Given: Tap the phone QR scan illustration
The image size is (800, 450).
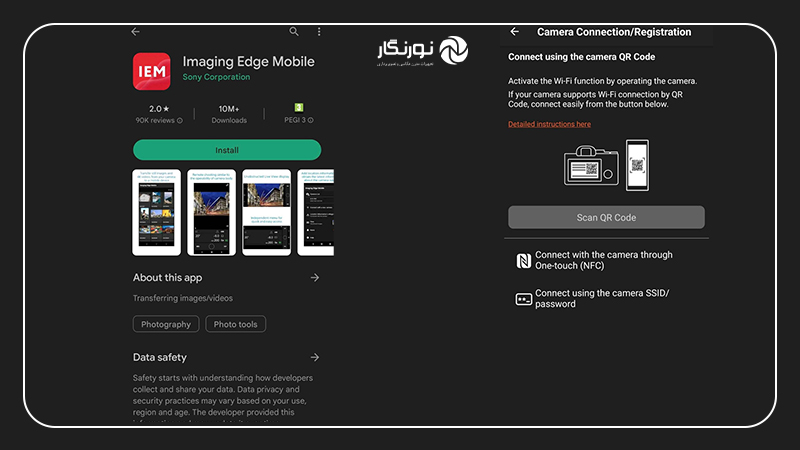Looking at the screenshot, I should (637, 165).
